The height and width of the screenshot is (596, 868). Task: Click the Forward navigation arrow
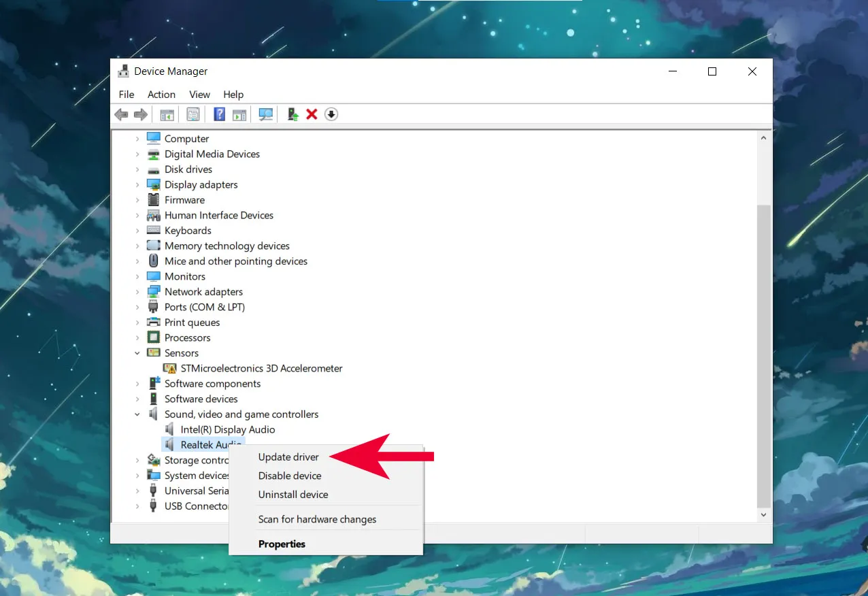pos(141,114)
